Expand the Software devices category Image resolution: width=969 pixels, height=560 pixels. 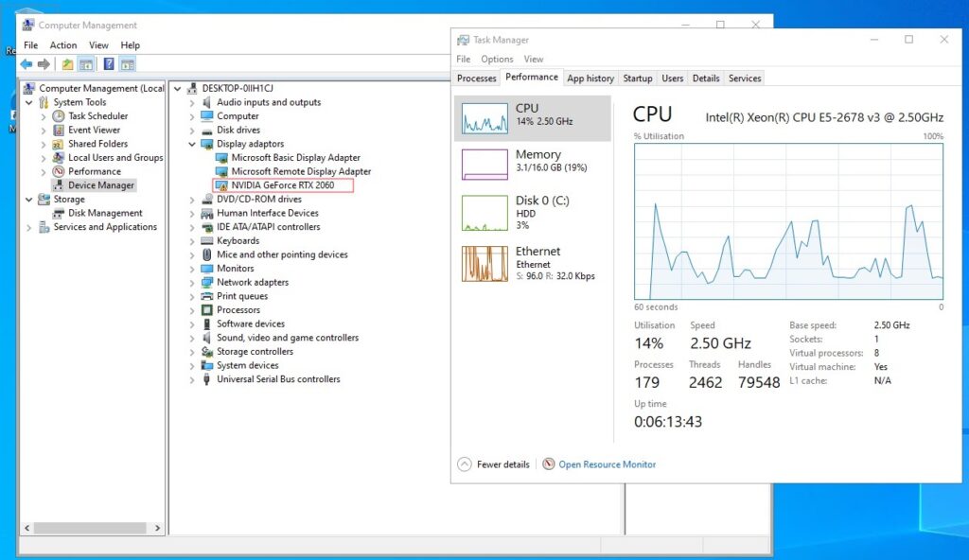[x=192, y=324]
